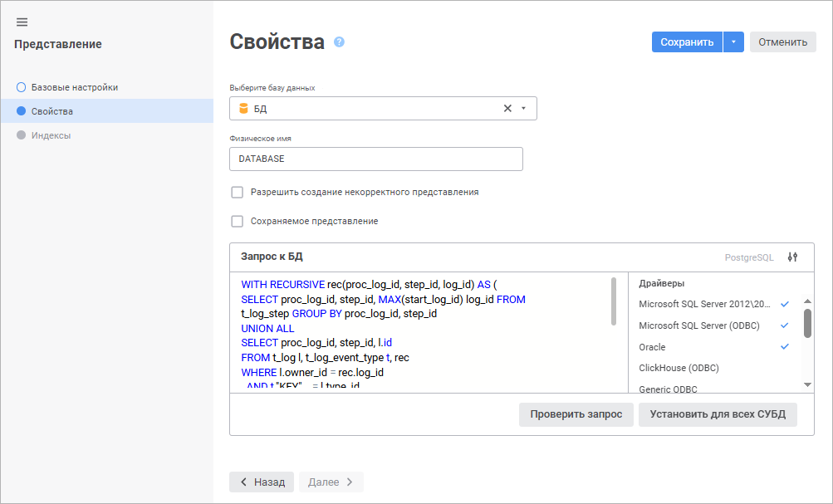This screenshot has width=833, height=504.
Task: Go back with the 'Назад' button
Action: 262,482
